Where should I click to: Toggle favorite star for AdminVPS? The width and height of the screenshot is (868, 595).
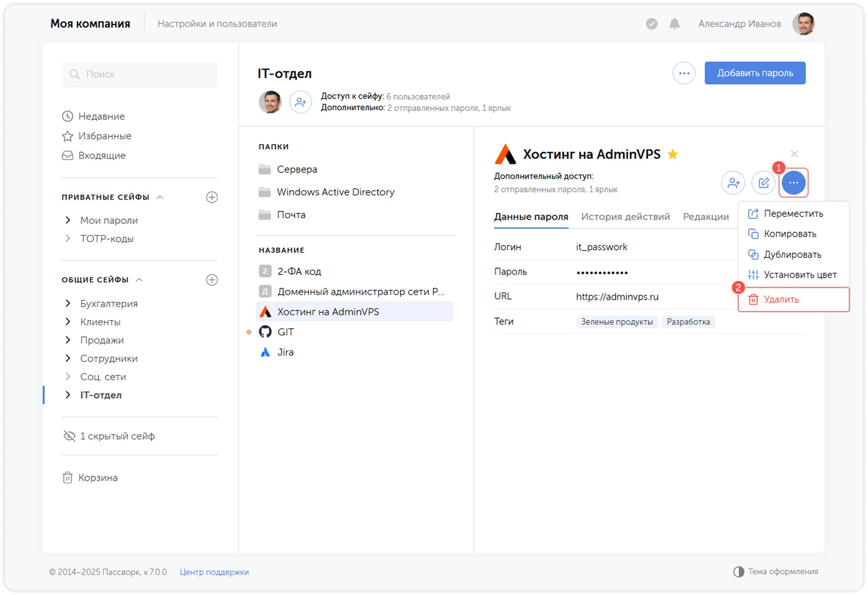(673, 154)
